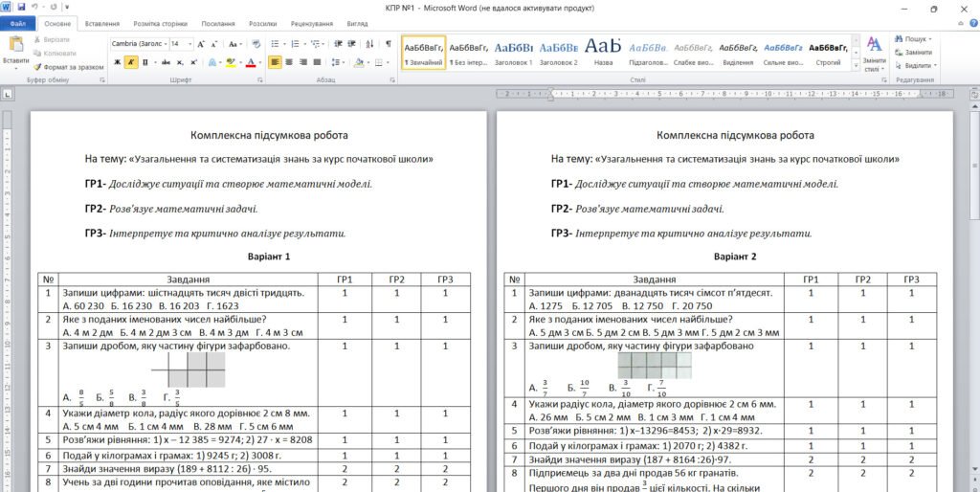
Task: Switch to the Вставлення ribbon tab
Action: 101,24
